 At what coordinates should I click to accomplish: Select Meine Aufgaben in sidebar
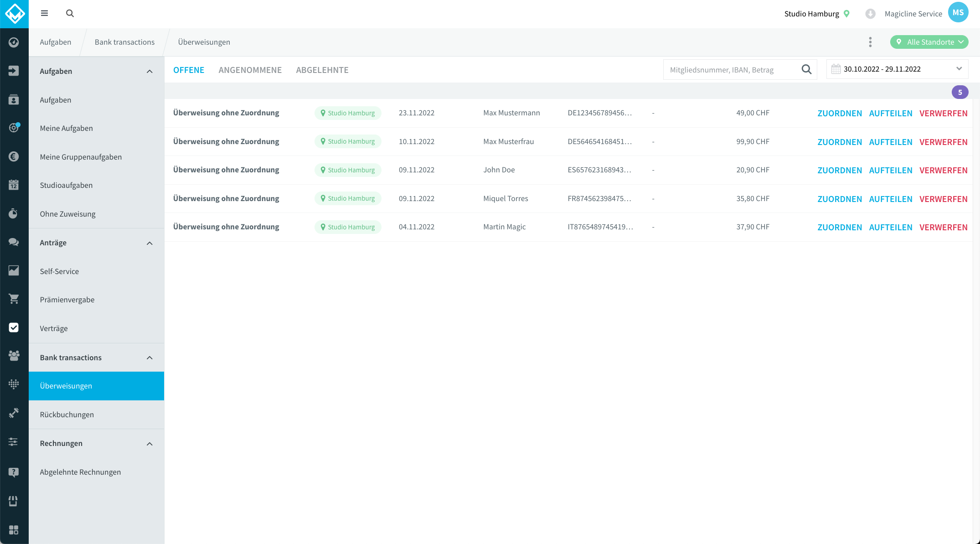pos(96,128)
